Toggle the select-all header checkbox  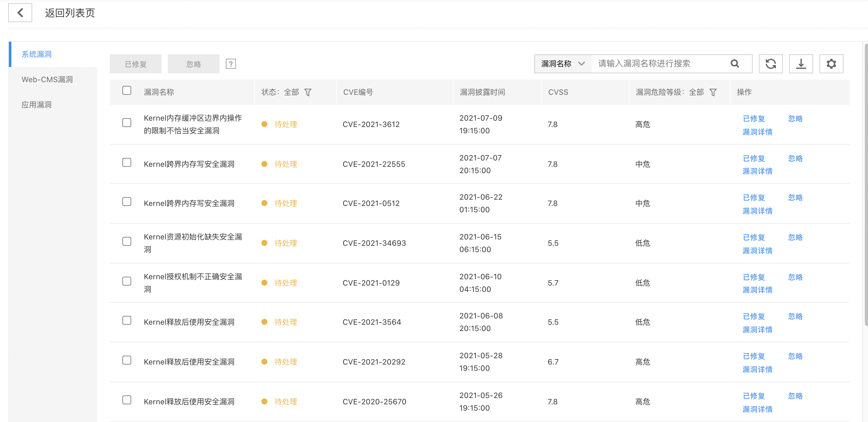pos(127,90)
